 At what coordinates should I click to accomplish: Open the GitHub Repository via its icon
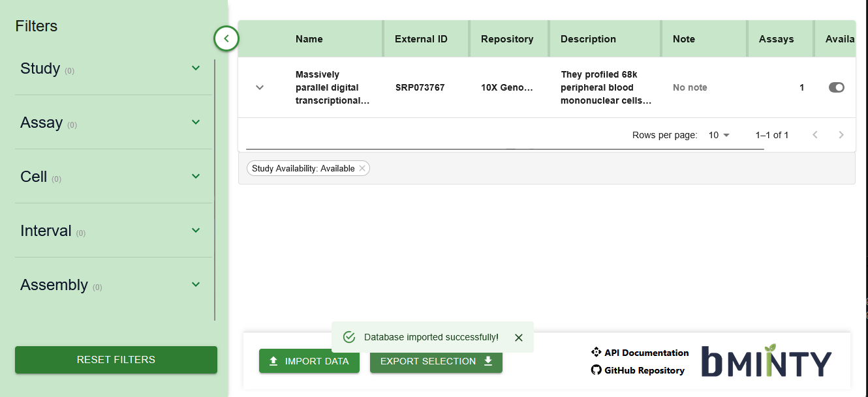point(596,370)
